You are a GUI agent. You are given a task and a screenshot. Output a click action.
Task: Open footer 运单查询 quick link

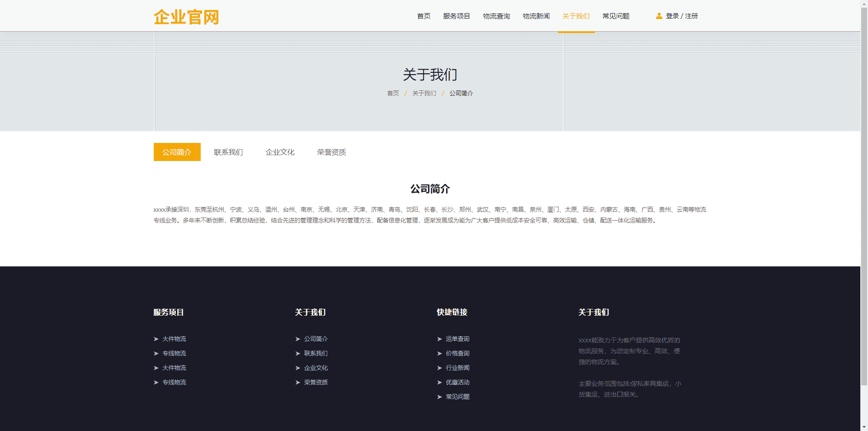(x=458, y=339)
